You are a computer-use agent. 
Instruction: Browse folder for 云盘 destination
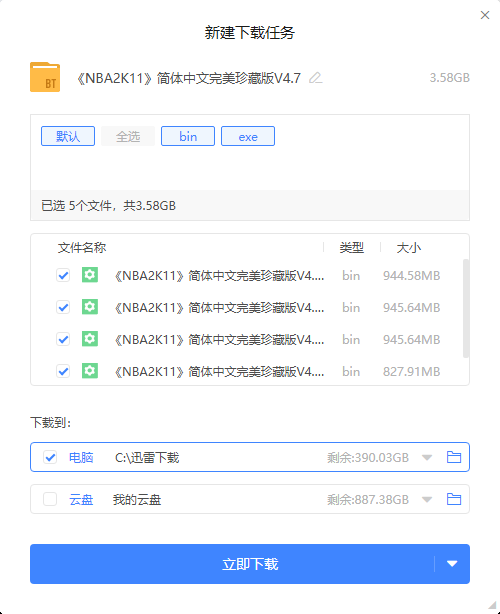454,499
